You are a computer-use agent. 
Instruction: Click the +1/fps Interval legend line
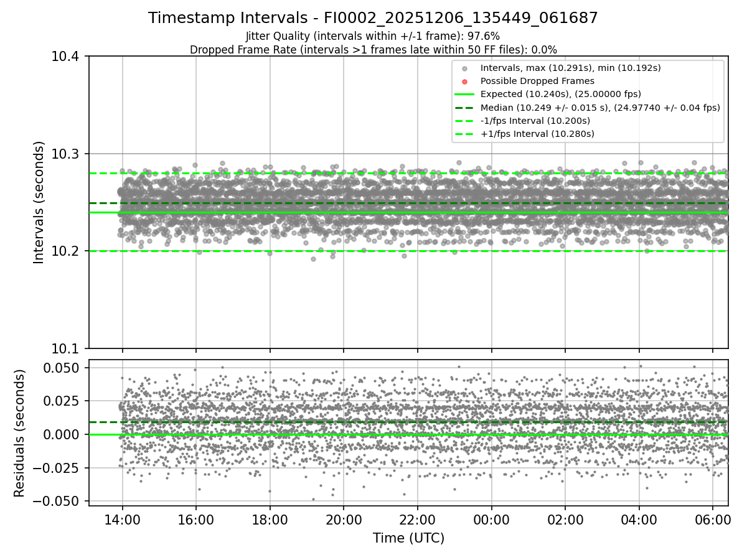(x=464, y=134)
